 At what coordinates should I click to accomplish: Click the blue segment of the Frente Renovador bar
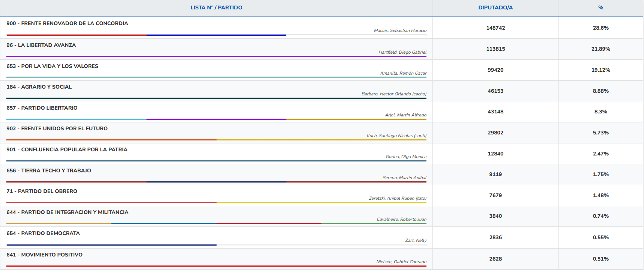click(216, 35)
